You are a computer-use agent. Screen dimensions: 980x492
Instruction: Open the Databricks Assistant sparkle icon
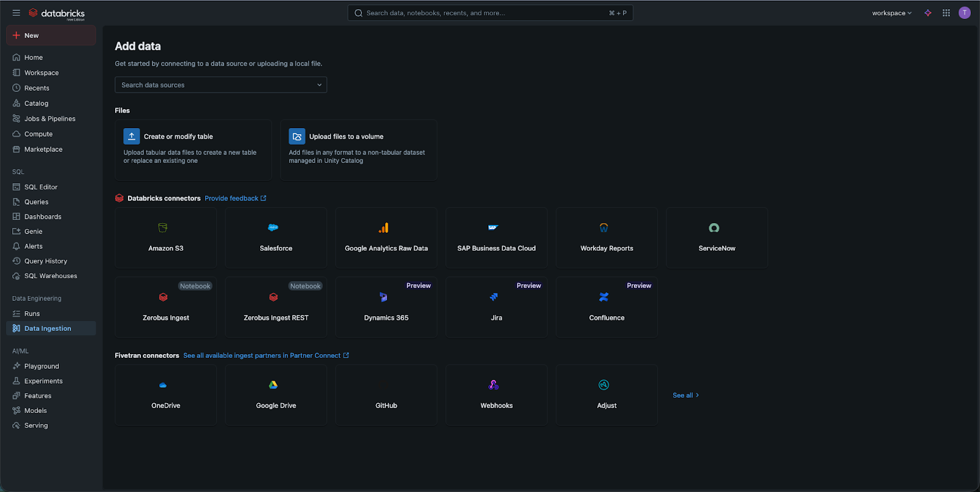[x=928, y=13]
